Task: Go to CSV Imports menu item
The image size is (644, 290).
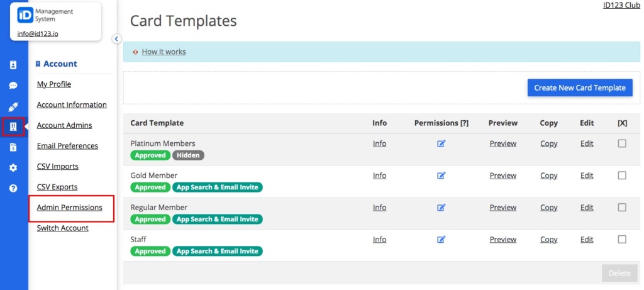Action: pos(57,166)
